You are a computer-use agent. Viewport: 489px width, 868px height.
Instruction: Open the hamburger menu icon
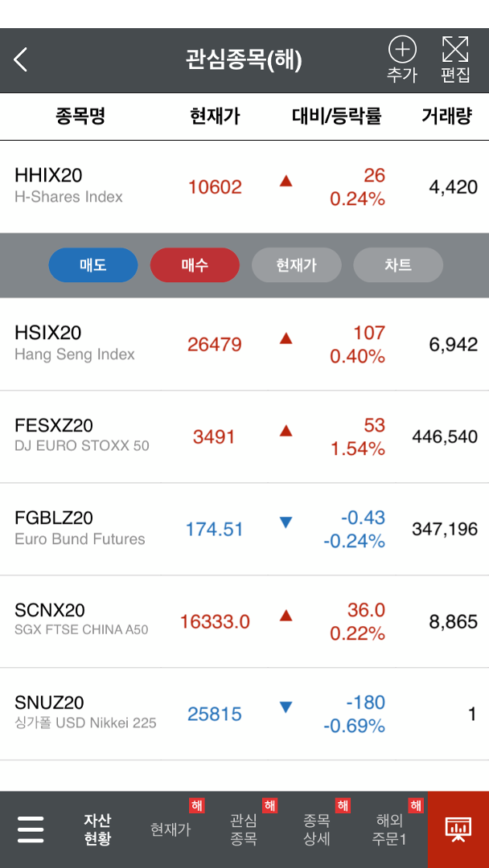tap(31, 829)
